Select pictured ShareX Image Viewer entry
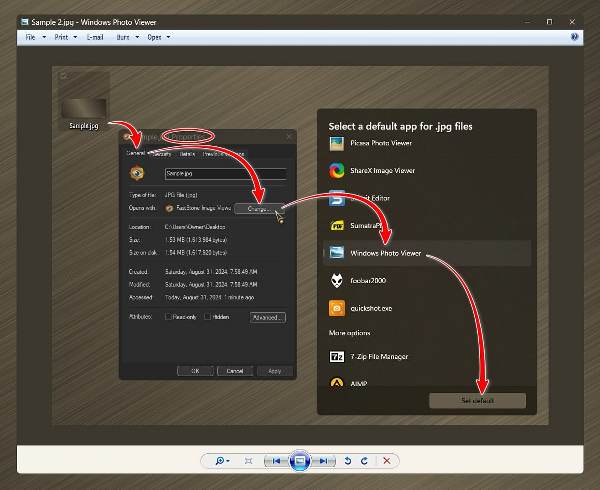The height and width of the screenshot is (490, 600). click(372, 171)
